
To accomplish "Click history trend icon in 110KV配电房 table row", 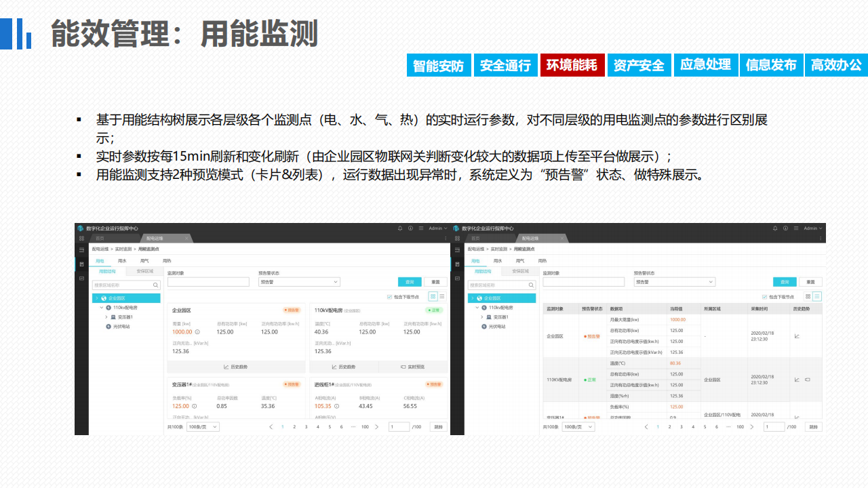I will coord(797,380).
